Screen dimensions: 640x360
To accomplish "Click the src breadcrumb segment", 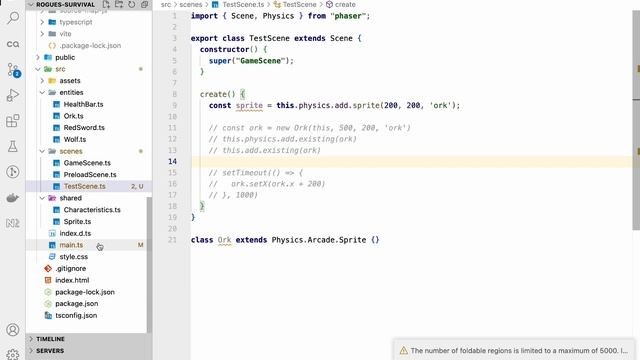I will pyautogui.click(x=166, y=4).
